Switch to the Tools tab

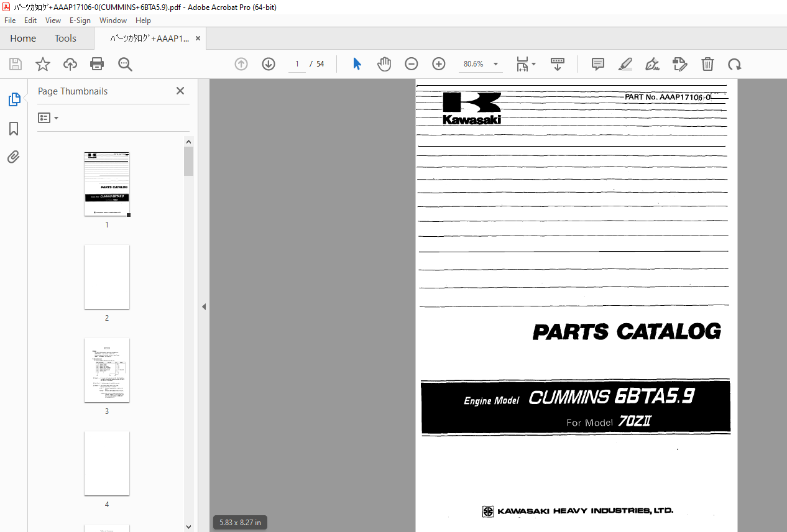(65, 38)
